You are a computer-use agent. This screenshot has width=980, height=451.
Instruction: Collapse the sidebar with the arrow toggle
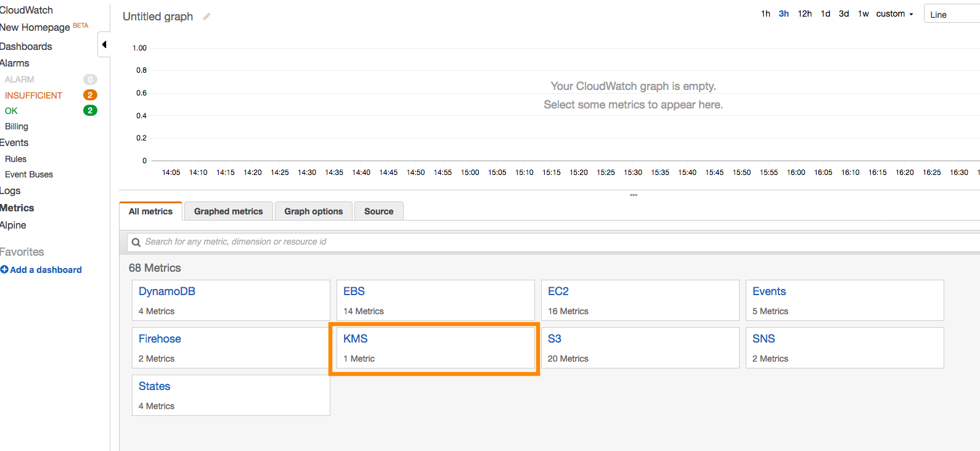pos(104,44)
